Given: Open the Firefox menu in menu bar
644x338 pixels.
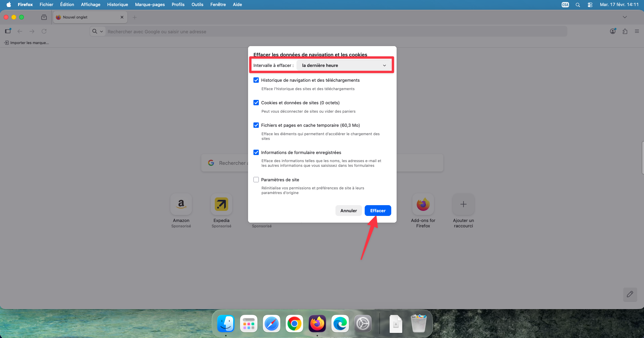Looking at the screenshot, I should coord(25,4).
